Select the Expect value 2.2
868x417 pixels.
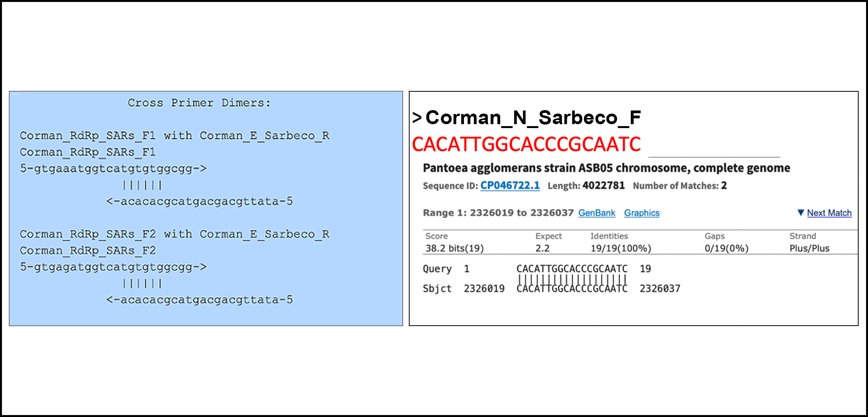tap(542, 248)
